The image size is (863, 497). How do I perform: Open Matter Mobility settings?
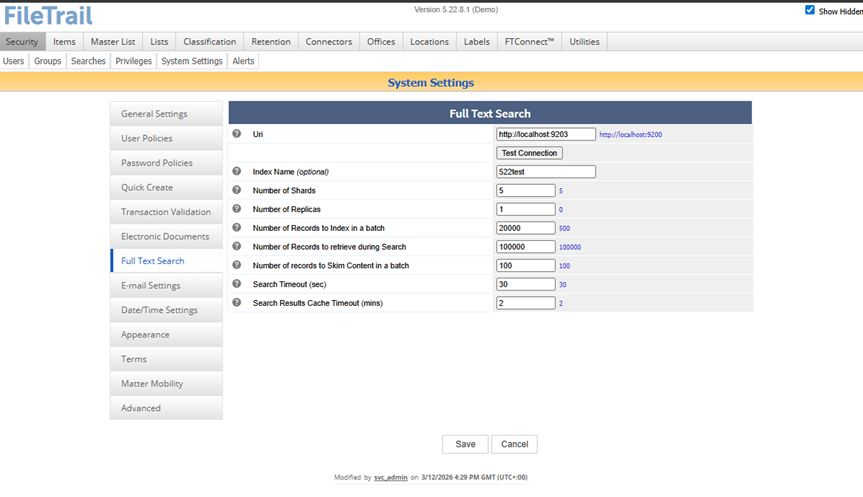pos(166,383)
